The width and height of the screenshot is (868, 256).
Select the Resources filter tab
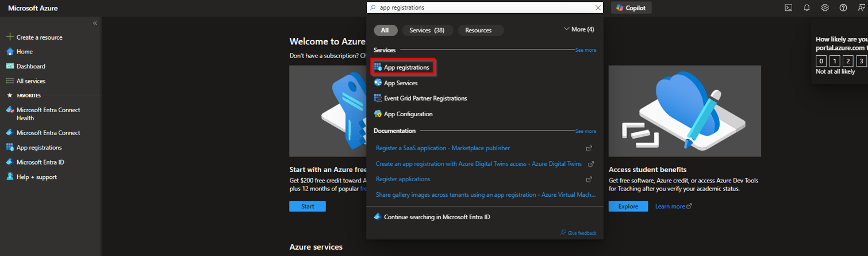[478, 30]
